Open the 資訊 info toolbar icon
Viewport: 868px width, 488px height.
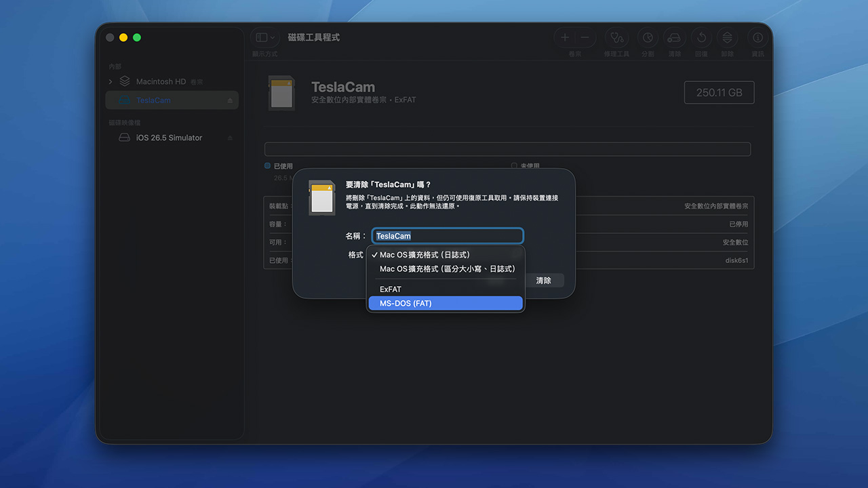click(x=757, y=38)
